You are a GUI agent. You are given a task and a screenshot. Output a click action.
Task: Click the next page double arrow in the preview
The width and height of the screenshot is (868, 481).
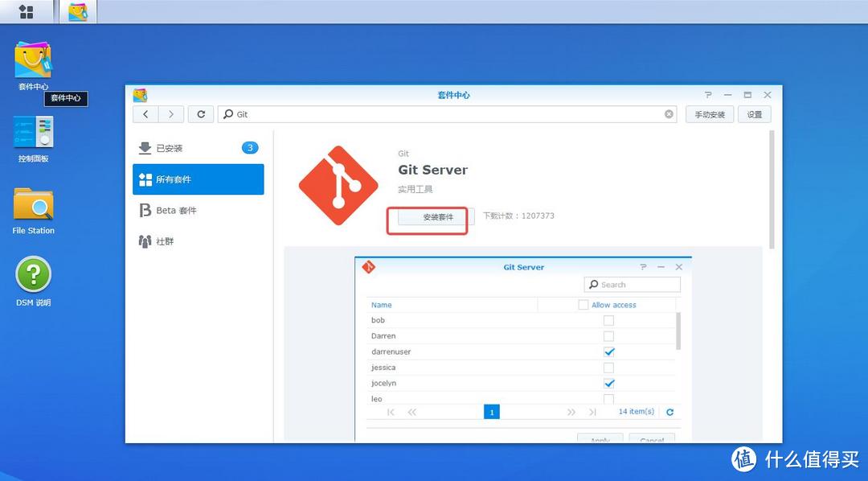571,413
